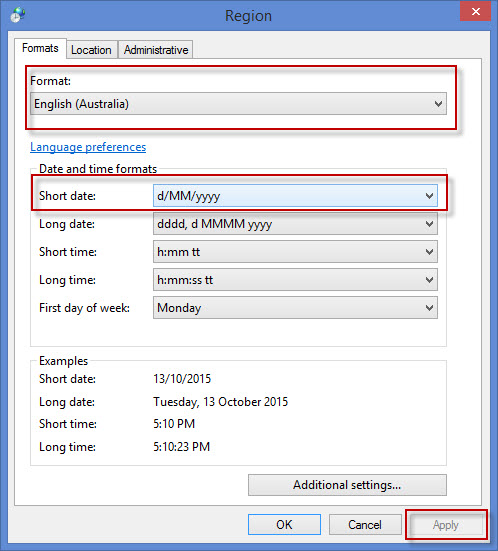Screen dimensions: 498x551
Task: Select the Formats tab
Action: point(40,48)
